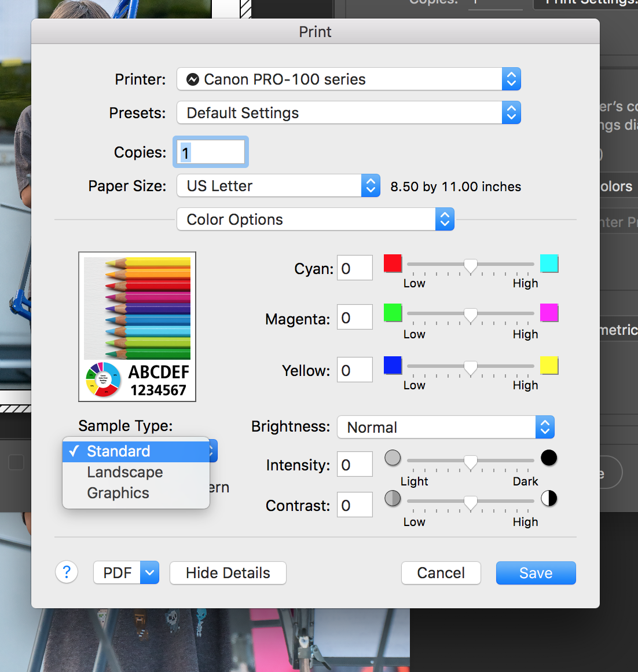This screenshot has height=672, width=638.
Task: Select Landscape from the Sample Type menu
Action: pyautogui.click(x=124, y=472)
